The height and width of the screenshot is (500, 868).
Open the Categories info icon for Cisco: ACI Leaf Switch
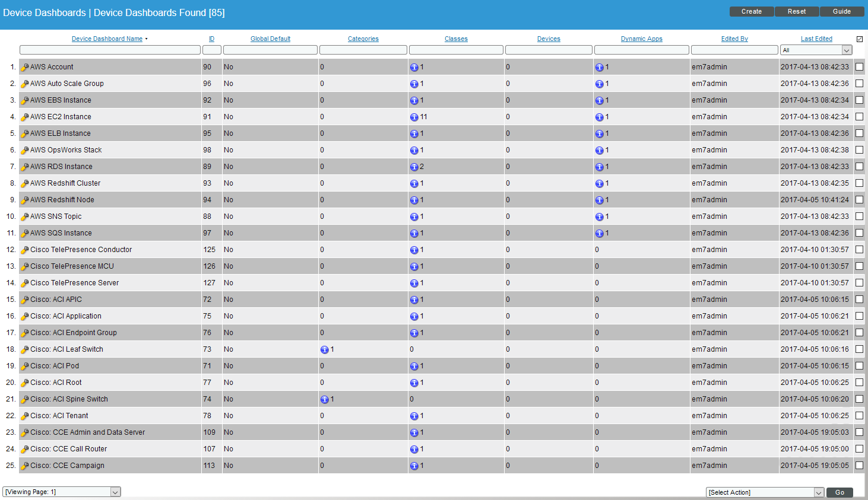pyautogui.click(x=324, y=349)
